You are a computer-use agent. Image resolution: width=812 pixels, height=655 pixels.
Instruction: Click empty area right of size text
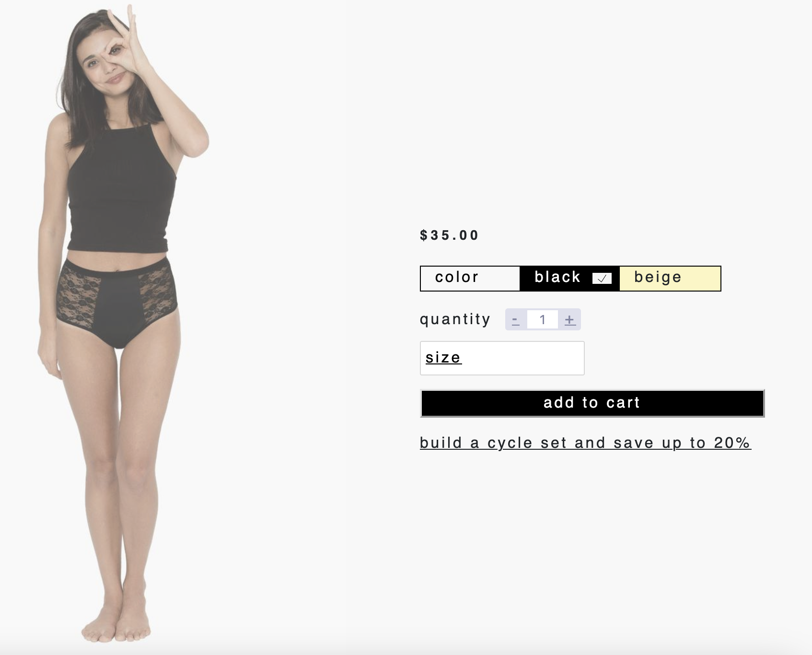pyautogui.click(x=522, y=358)
